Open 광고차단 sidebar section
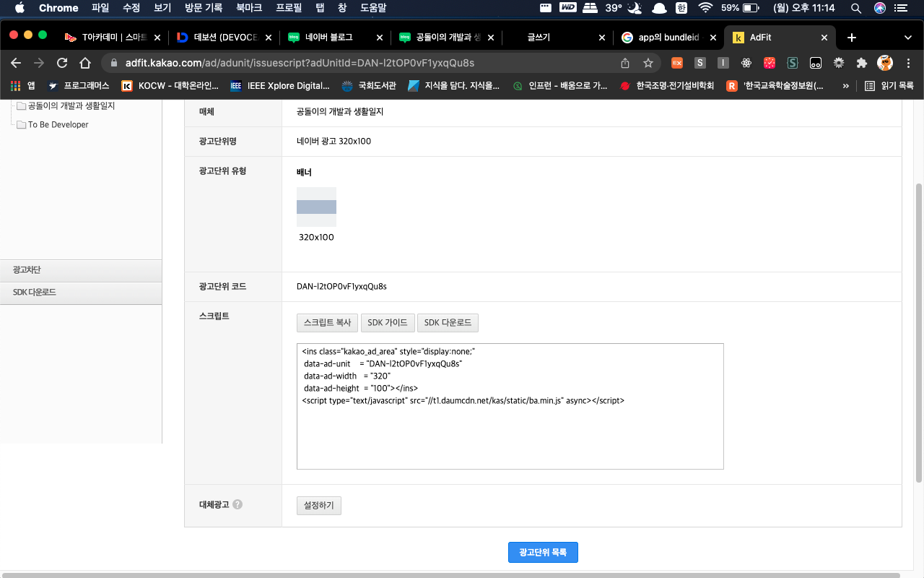This screenshot has height=578, width=924. click(x=81, y=270)
